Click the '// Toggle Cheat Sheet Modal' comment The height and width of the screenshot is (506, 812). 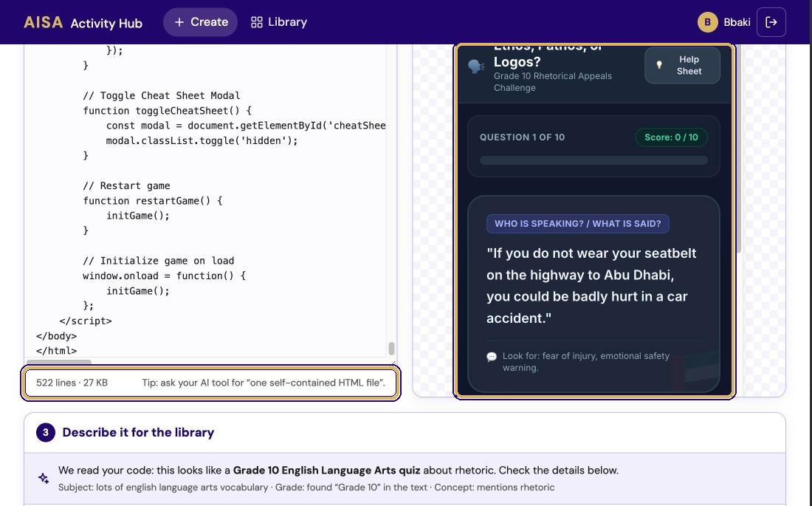pos(162,95)
